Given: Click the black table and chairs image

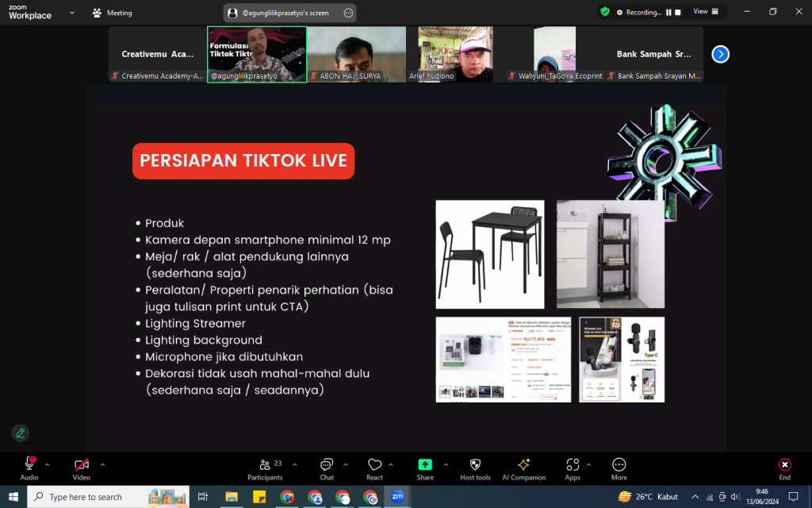Looking at the screenshot, I should coord(490,254).
